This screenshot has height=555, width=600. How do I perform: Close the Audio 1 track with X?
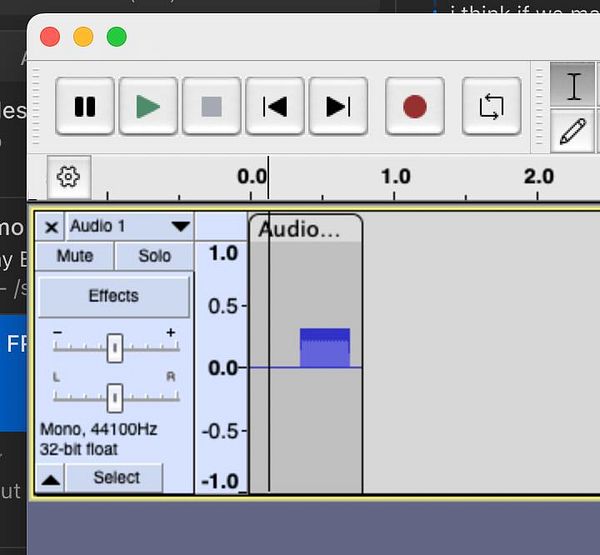point(51,227)
